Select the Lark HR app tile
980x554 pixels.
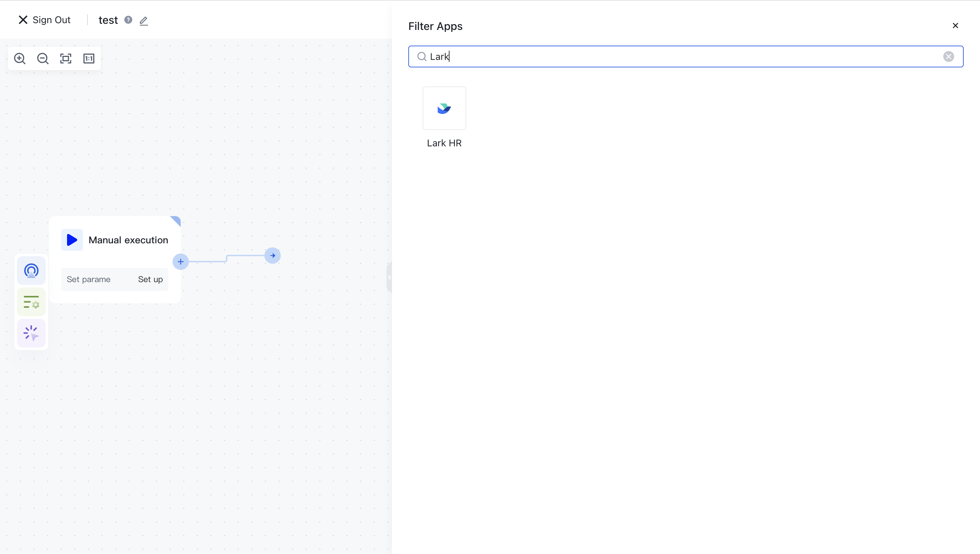(444, 109)
